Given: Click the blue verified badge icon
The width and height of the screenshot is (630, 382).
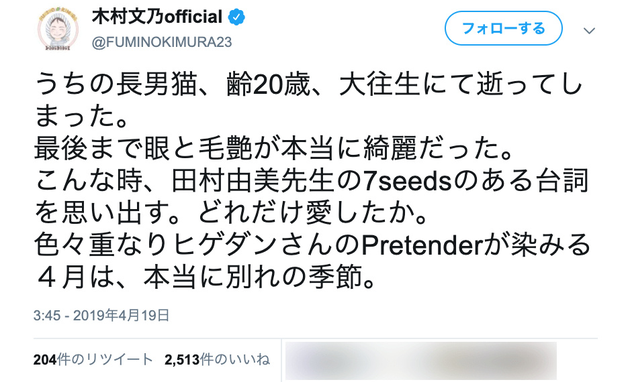Looking at the screenshot, I should (x=237, y=17).
